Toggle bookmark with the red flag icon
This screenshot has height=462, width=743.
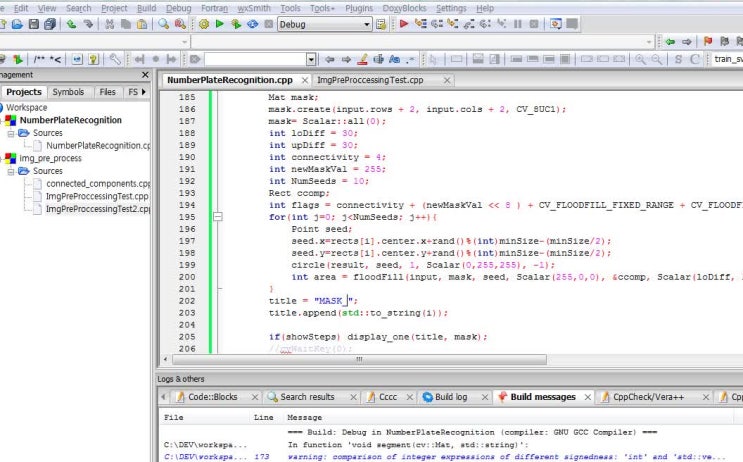pos(708,42)
